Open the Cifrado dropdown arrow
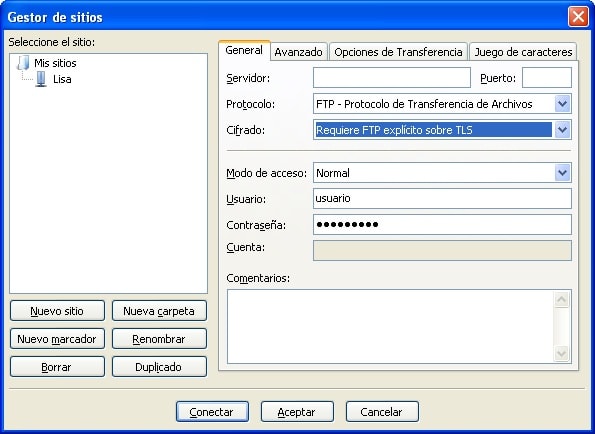595x434 pixels. (x=562, y=130)
